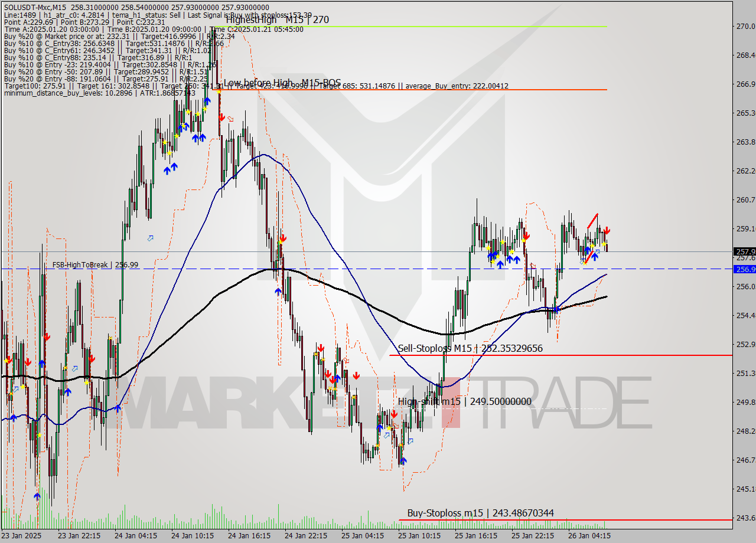Click the blue 256.9 level tag on price axis
Image resolution: width=756 pixels, height=543 pixels.
(x=744, y=269)
